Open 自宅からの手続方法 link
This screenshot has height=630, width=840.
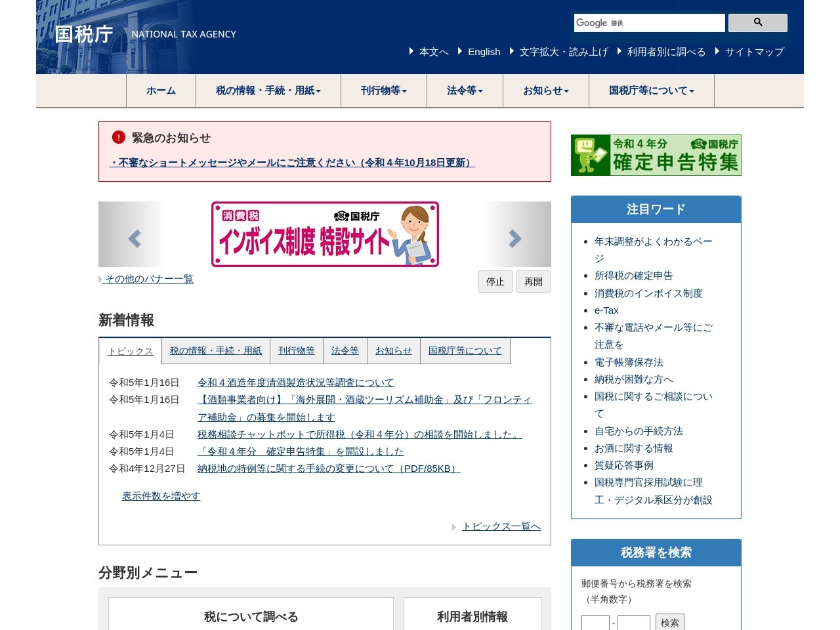639,431
